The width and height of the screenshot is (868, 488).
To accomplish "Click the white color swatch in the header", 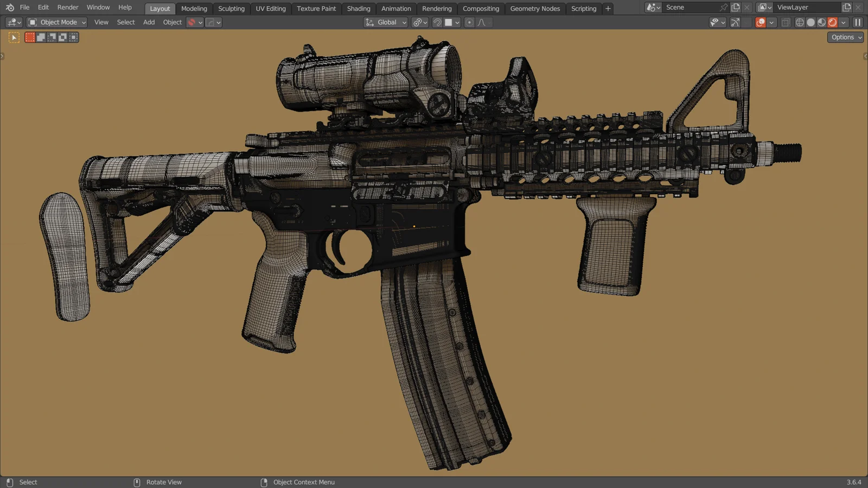I will [449, 22].
